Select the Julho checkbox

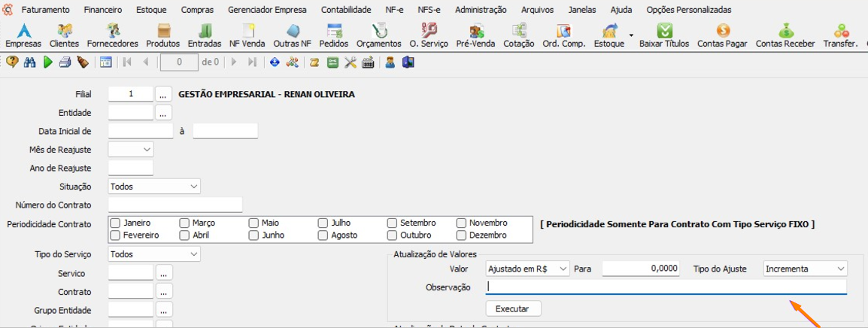(323, 223)
